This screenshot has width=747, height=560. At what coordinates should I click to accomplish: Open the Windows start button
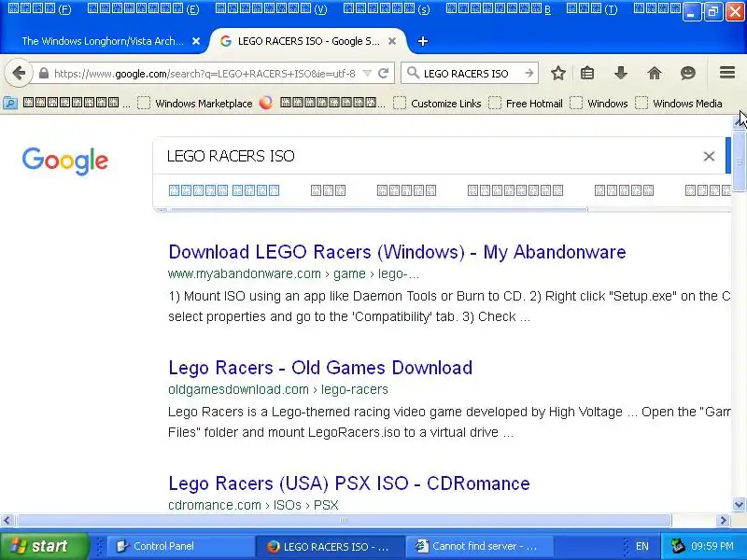pos(44,546)
